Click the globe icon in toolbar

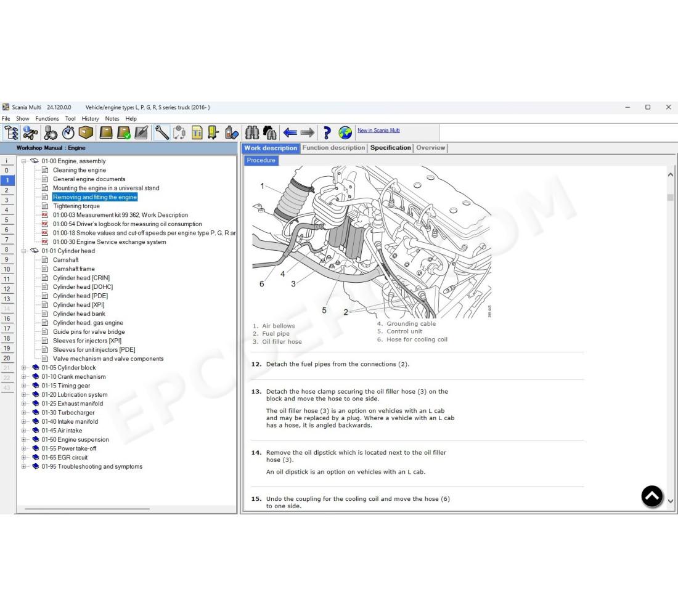coord(345,132)
